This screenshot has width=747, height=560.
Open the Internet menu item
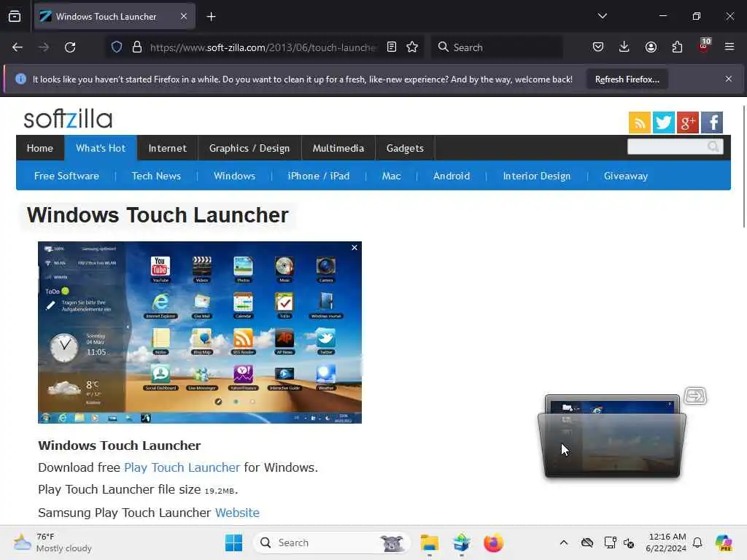click(x=167, y=148)
